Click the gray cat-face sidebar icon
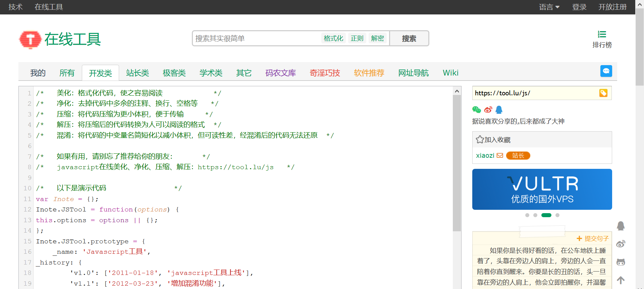The image size is (644, 289). [x=621, y=262]
